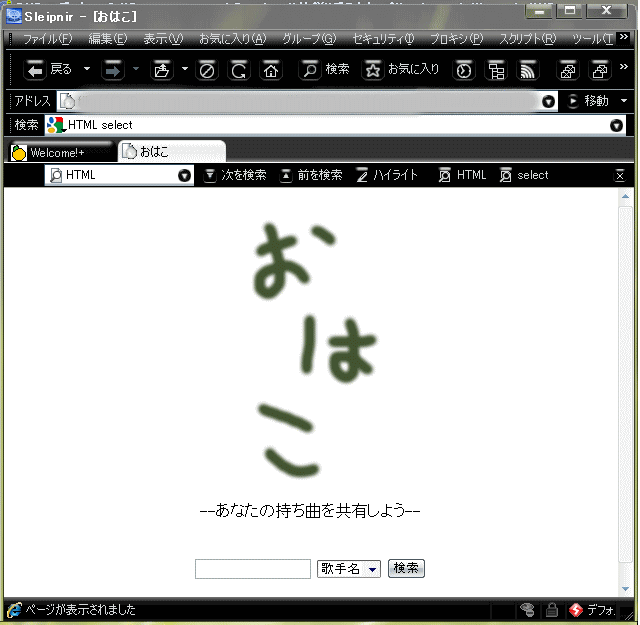Click the status bar network icon
Screen dimensions: 640x625
tap(527, 610)
